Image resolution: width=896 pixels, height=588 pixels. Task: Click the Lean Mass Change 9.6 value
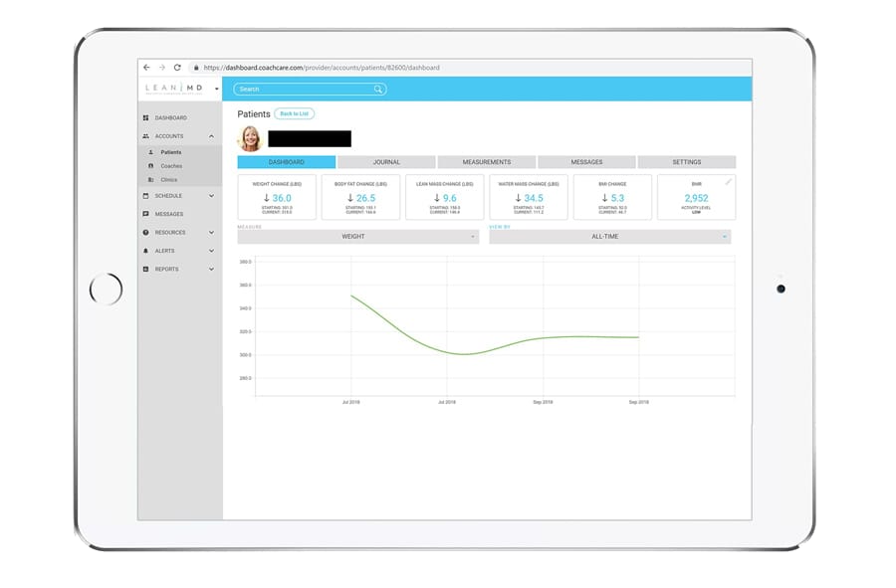[x=450, y=198]
